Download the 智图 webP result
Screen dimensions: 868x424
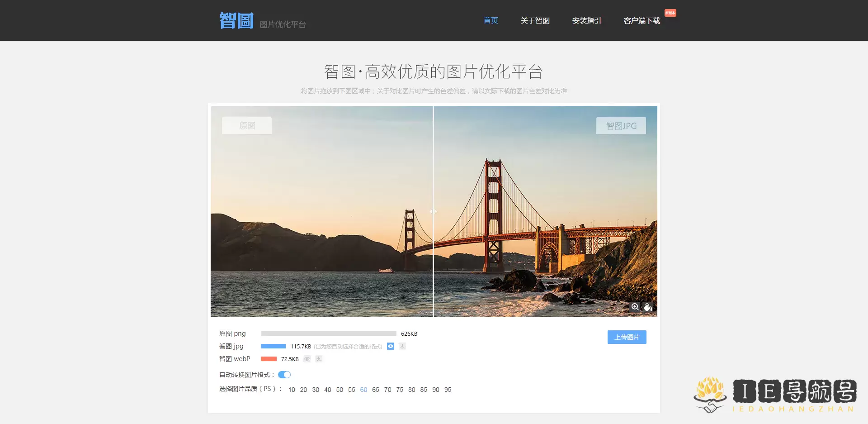pos(319,359)
